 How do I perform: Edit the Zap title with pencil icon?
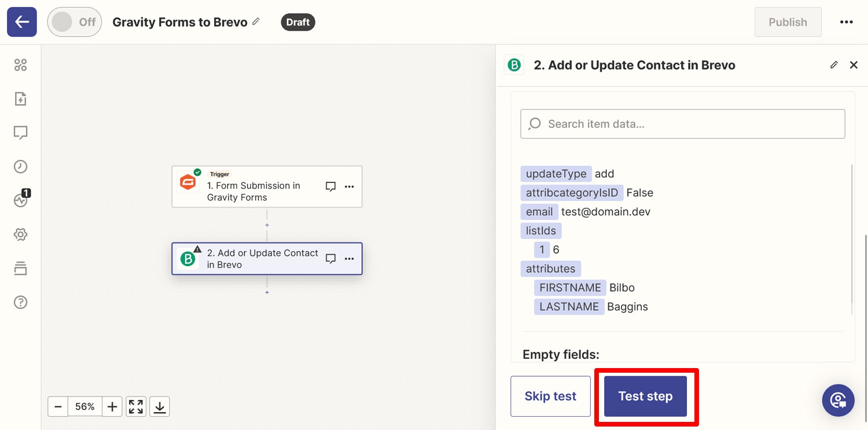(x=256, y=22)
